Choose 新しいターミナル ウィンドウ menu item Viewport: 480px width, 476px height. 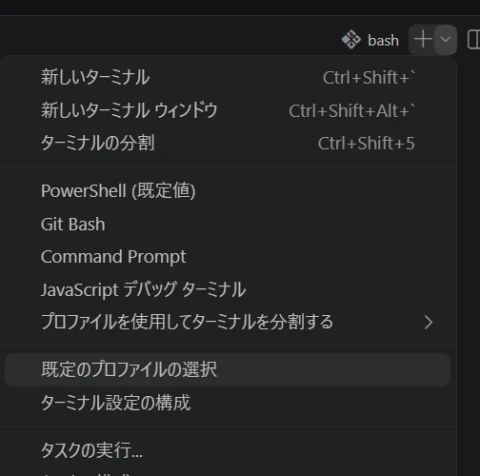point(228,110)
